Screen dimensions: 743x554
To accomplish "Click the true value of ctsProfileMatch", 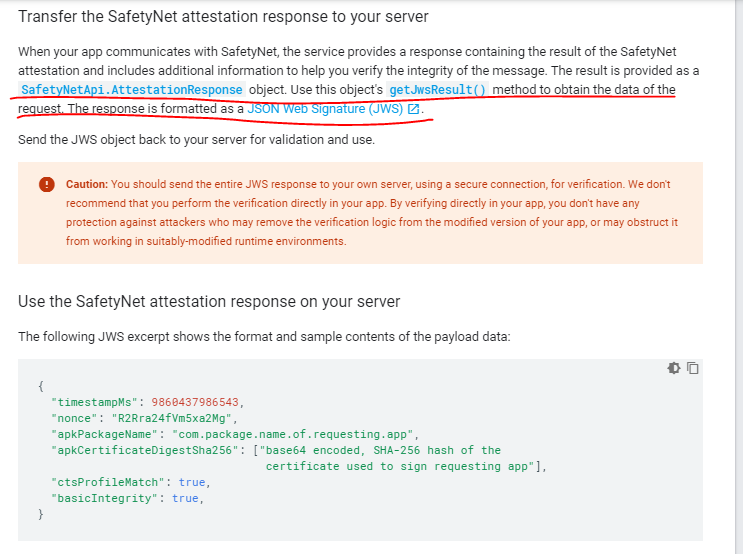I will click(x=192, y=482).
